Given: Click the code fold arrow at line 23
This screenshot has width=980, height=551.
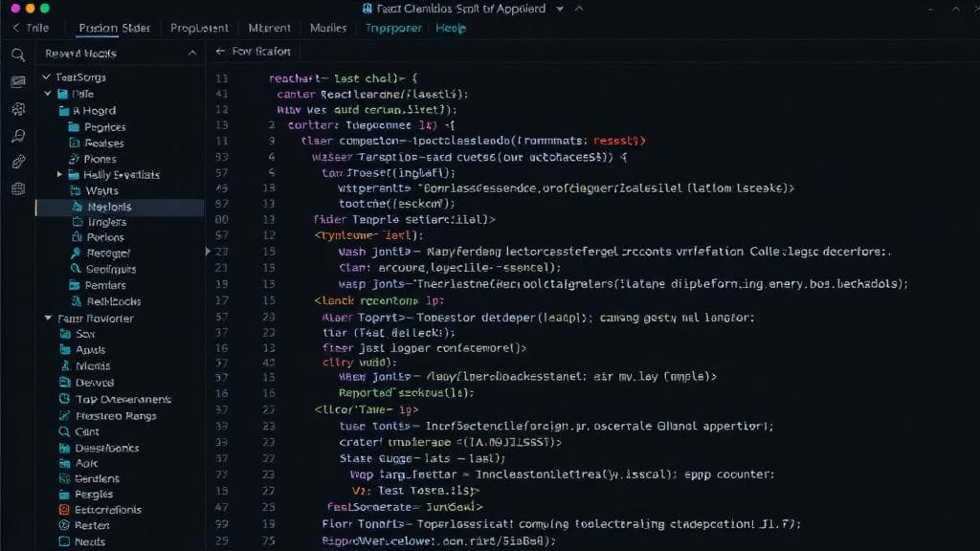Looking at the screenshot, I should tap(208, 252).
